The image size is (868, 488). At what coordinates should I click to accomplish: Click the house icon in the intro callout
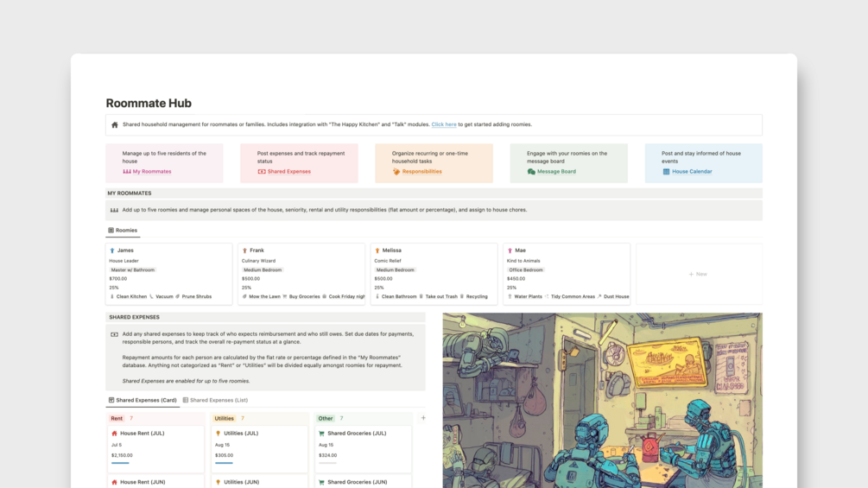click(x=115, y=125)
